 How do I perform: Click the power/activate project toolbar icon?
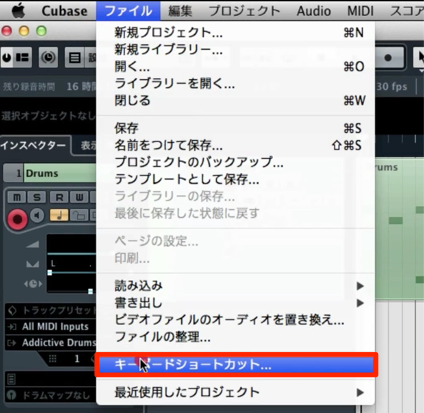7,58
